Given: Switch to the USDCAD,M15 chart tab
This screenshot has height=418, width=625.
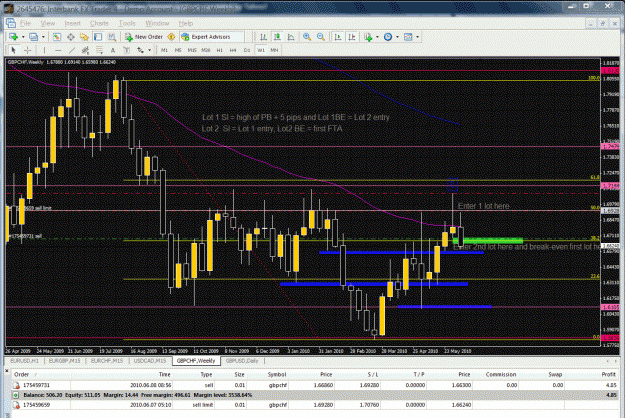Looking at the screenshot, I should coord(149,361).
